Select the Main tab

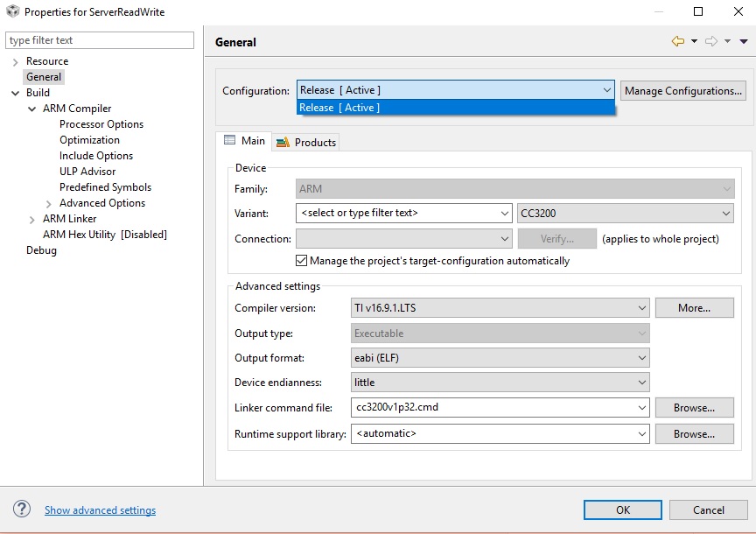(x=244, y=141)
